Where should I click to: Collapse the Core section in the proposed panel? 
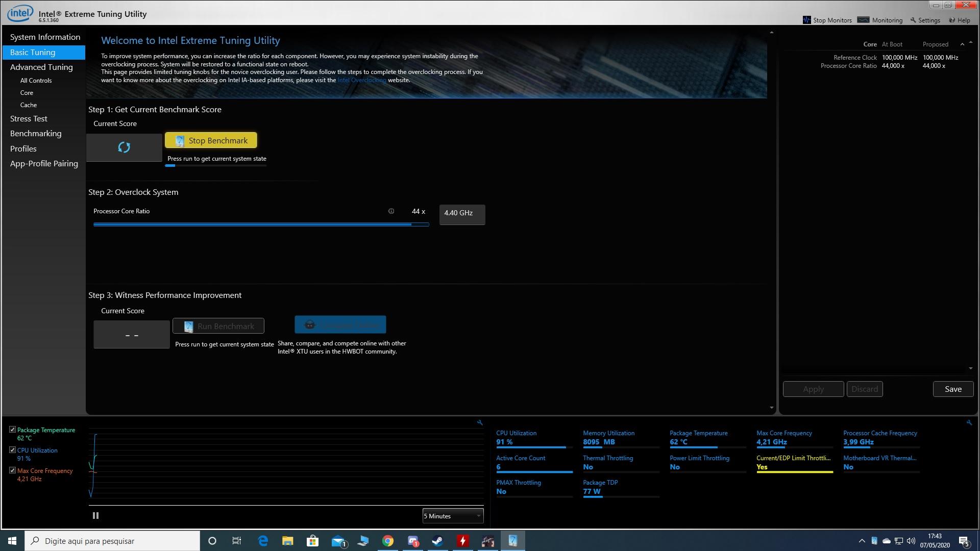click(962, 44)
